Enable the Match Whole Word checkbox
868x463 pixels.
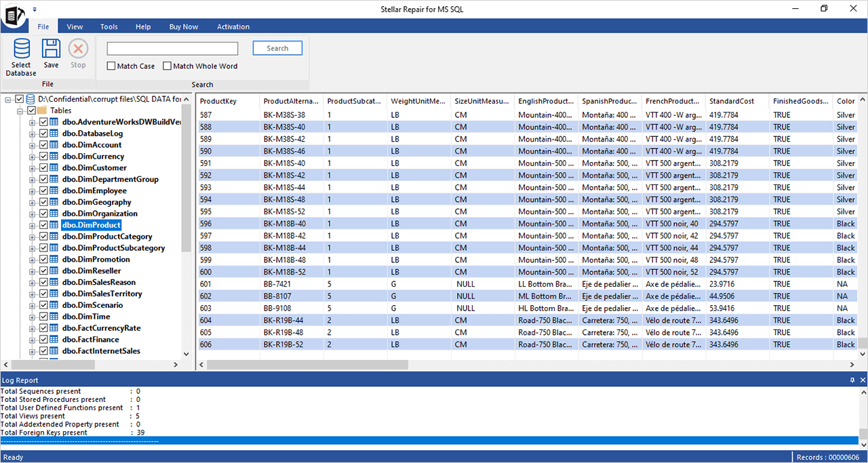(x=167, y=66)
